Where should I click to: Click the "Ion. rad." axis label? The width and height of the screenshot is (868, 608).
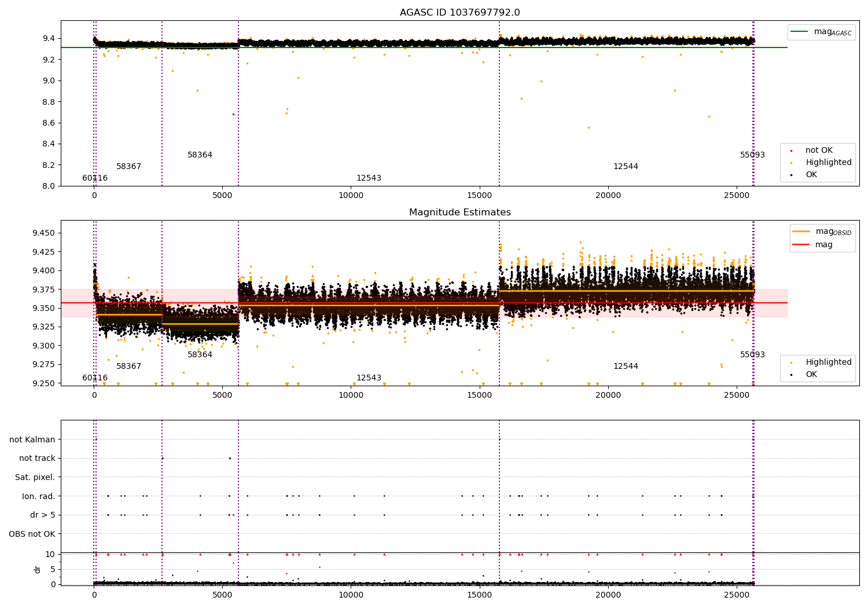point(39,496)
